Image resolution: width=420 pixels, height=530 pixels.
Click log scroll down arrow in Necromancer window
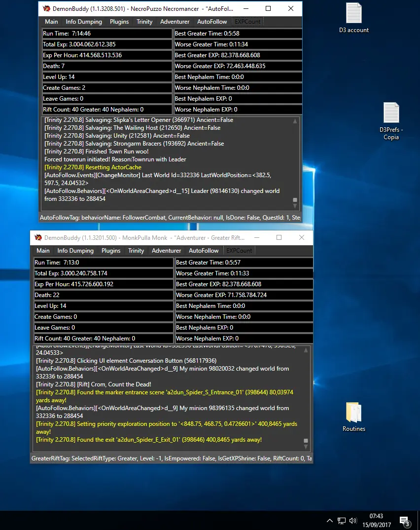(x=295, y=206)
